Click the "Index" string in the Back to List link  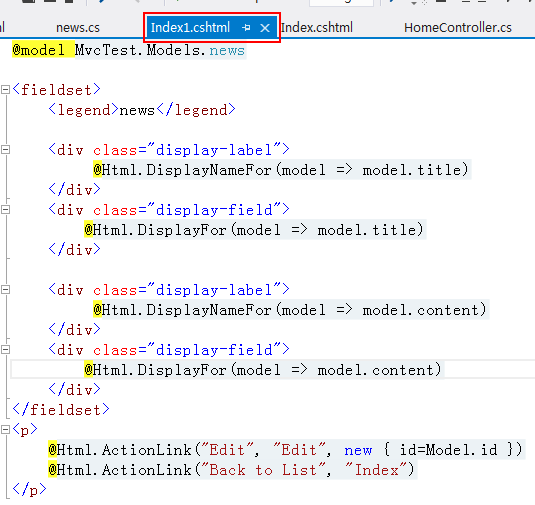point(375,470)
